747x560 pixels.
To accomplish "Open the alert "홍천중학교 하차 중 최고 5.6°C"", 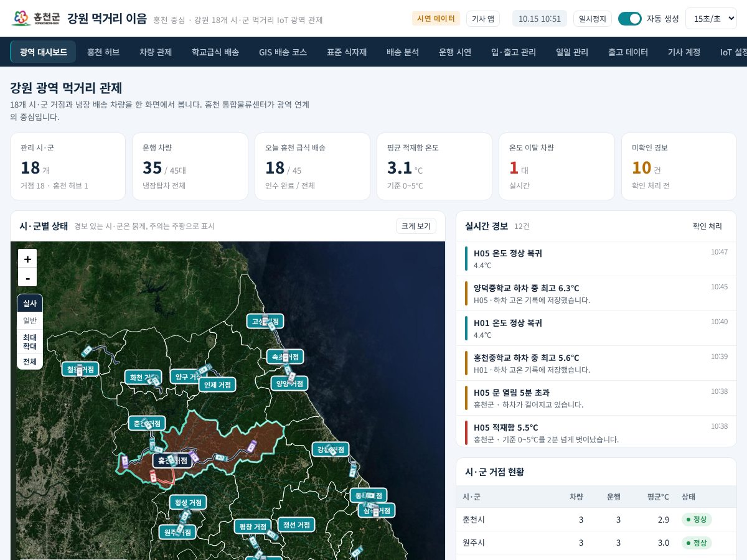I will pos(596,363).
